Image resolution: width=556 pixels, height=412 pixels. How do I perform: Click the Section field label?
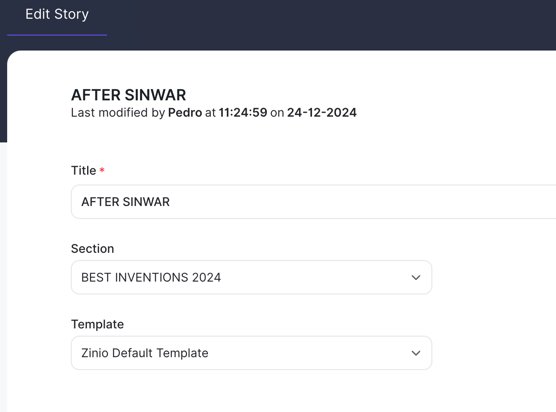tap(93, 249)
